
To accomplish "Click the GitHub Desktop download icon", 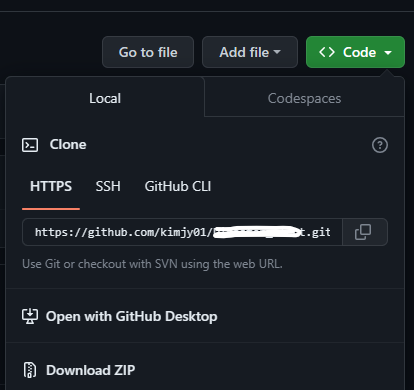I will tap(30, 316).
